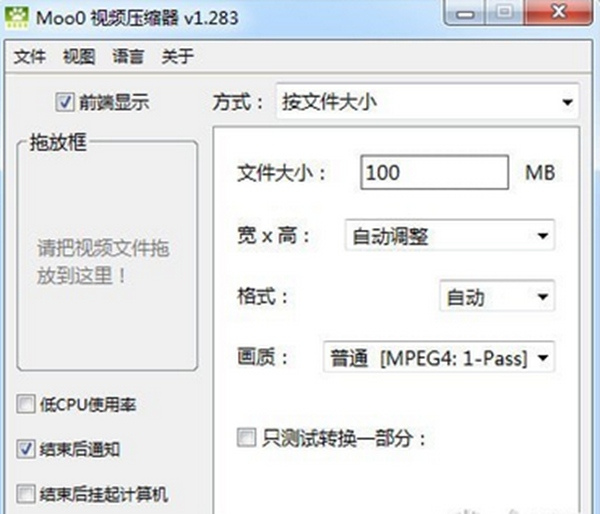Open the 方式 dropdown showing 按文件大小
Viewport: 600px width, 514px height.
tap(427, 102)
